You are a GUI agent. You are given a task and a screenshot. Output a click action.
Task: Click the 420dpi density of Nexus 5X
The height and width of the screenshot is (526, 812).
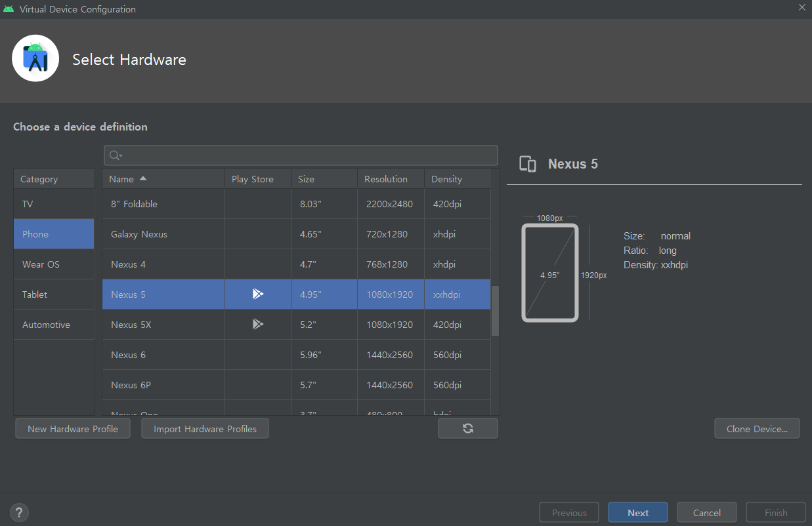pos(458,325)
